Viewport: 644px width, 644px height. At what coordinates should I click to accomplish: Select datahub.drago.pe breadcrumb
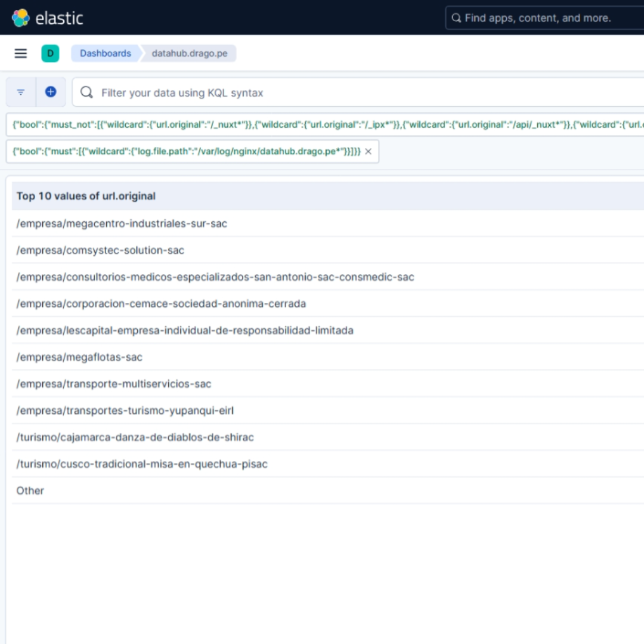[190, 54]
